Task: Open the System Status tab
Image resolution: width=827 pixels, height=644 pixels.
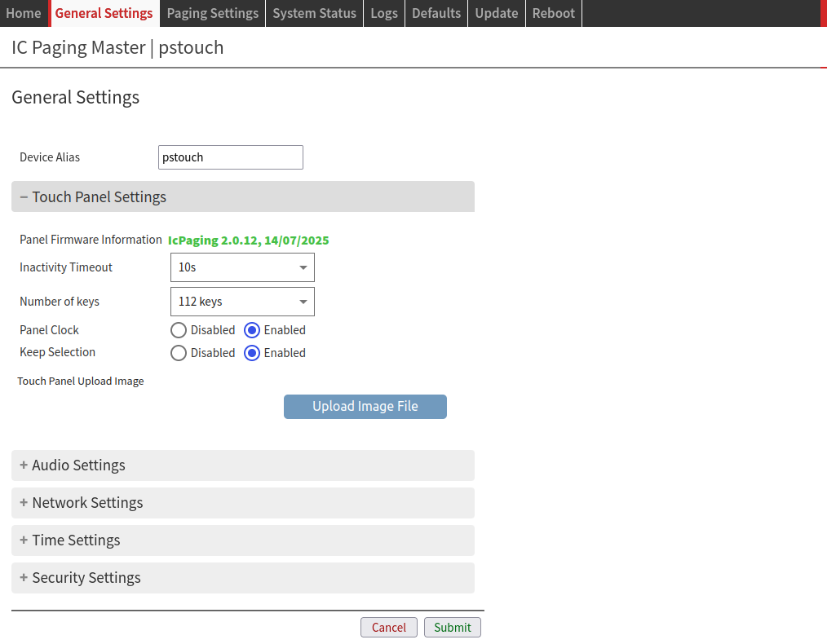Action: [314, 13]
